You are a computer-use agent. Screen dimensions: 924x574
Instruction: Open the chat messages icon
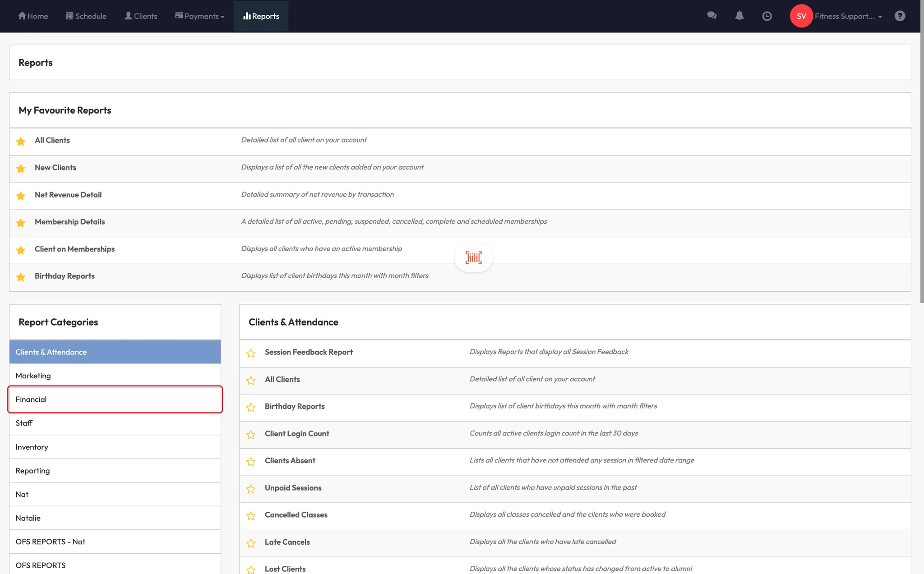(712, 16)
